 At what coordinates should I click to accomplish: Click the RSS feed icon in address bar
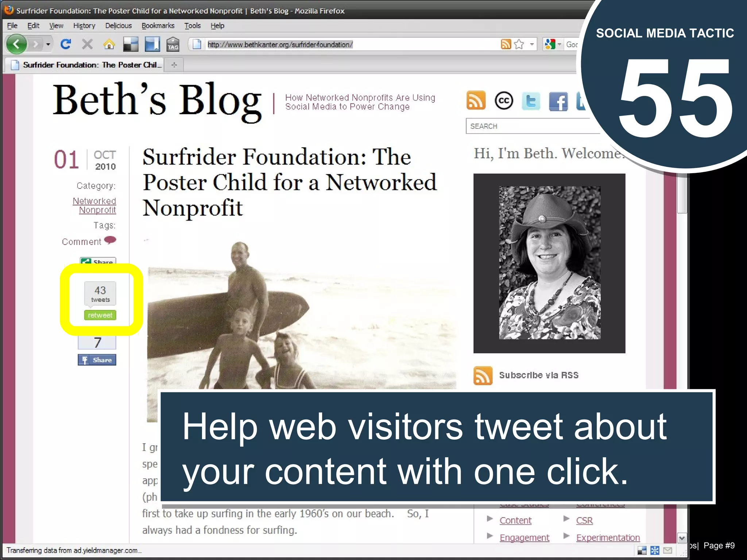(506, 44)
